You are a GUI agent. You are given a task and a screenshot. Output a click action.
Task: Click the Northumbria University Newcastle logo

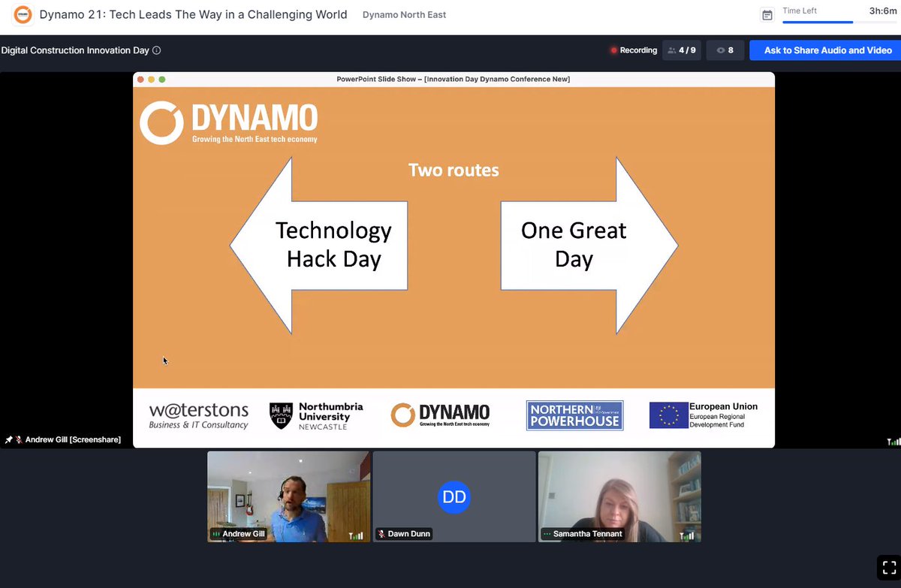click(x=316, y=415)
